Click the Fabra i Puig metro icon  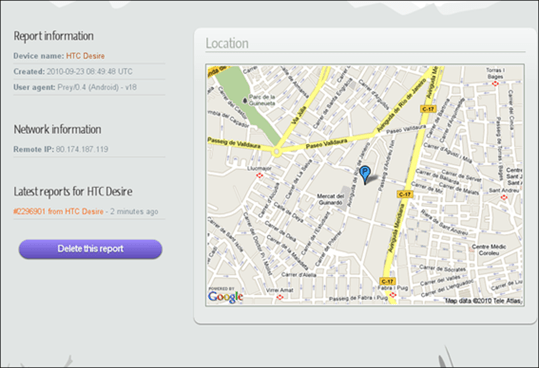click(393, 295)
